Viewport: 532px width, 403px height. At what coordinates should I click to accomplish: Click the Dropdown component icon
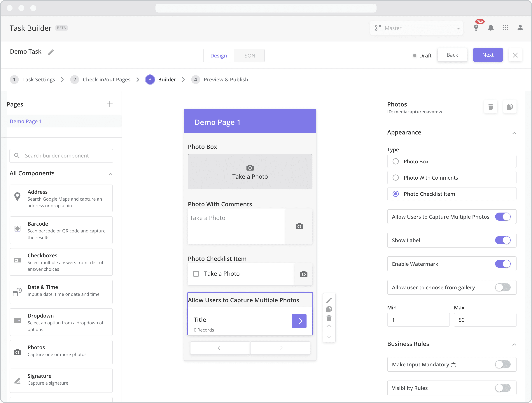coord(17,320)
